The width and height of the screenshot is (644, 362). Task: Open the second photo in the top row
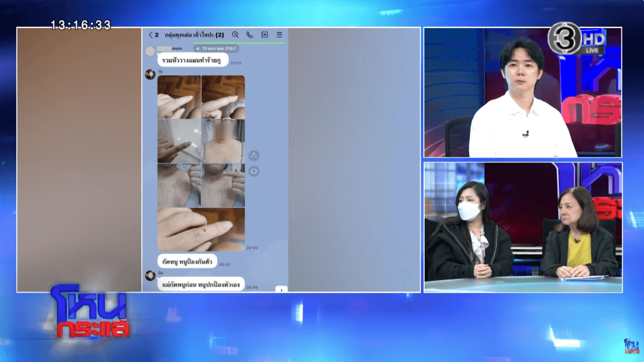223,97
